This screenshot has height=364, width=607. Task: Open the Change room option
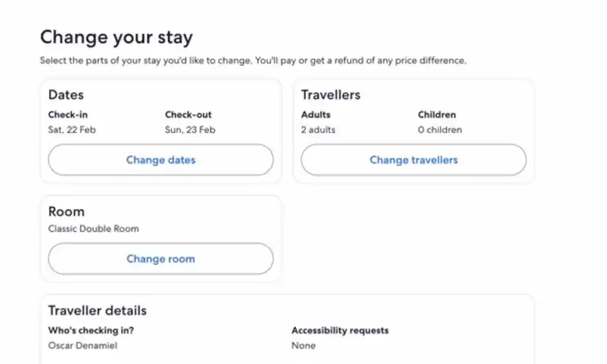(x=161, y=259)
